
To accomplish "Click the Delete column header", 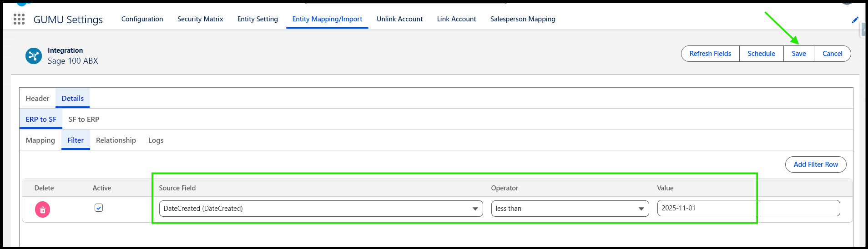I will (x=44, y=188).
